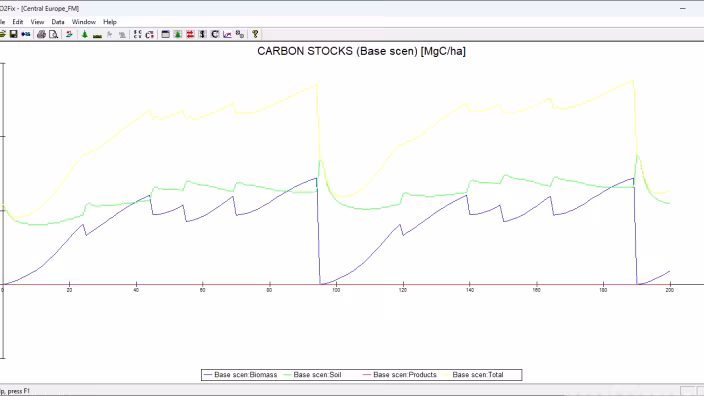Click the dollar sign toolbar icon
704x396 pixels.
202,34
